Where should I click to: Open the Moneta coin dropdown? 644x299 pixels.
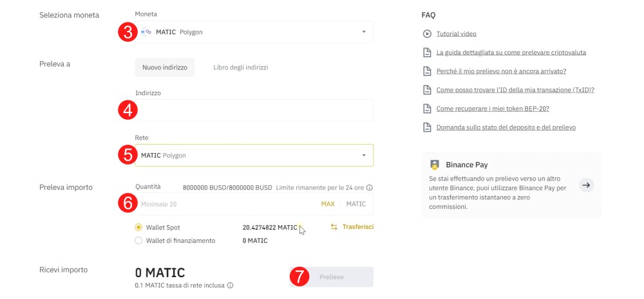click(x=363, y=32)
